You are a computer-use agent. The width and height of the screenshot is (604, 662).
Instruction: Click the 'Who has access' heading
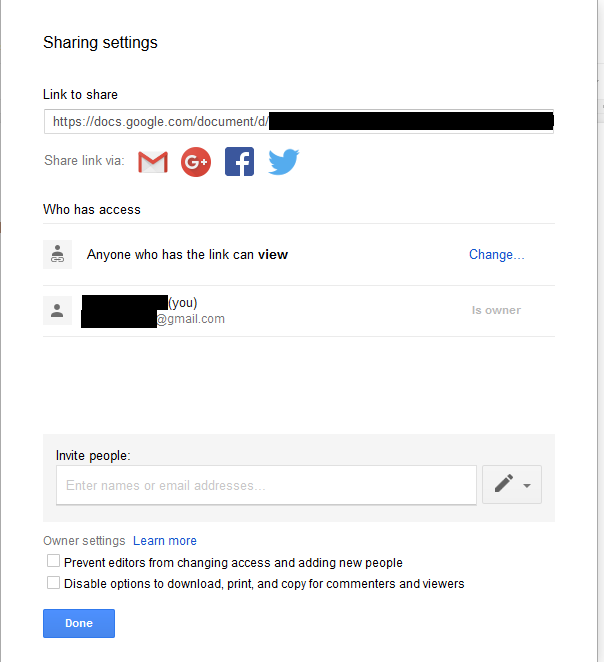[x=92, y=209]
